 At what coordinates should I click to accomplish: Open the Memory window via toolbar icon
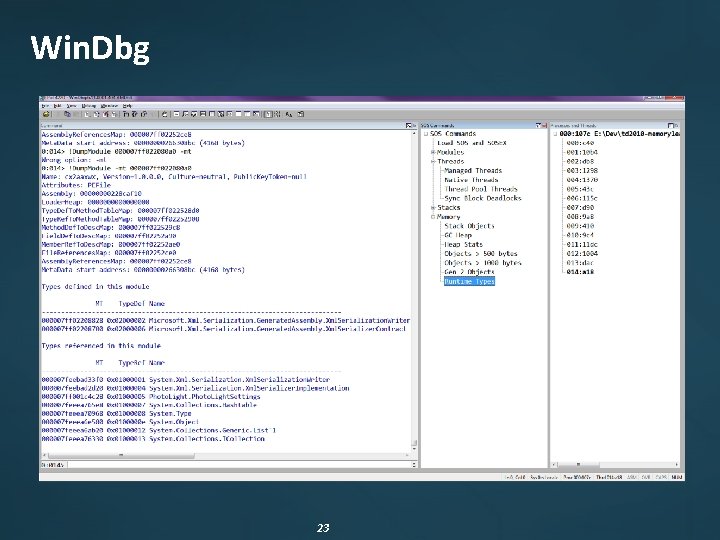[x=212, y=114]
